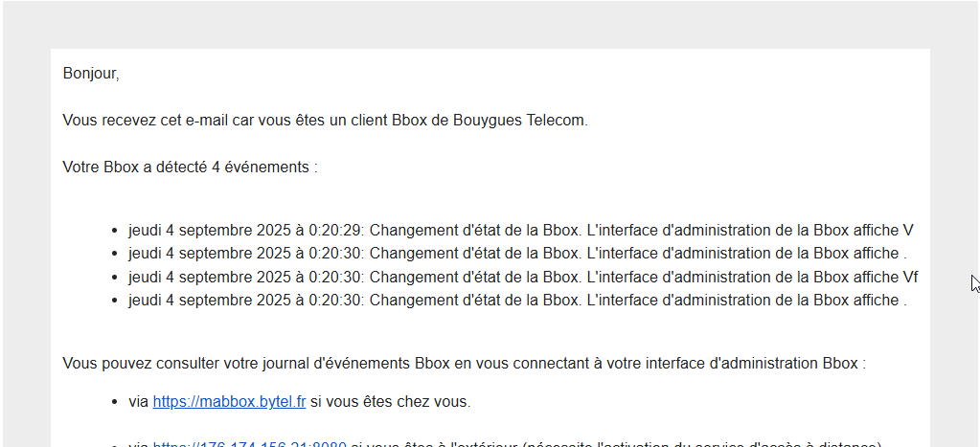
Task: Click the bullet before the mabbox.bytel.fr link
Action: tap(114, 403)
